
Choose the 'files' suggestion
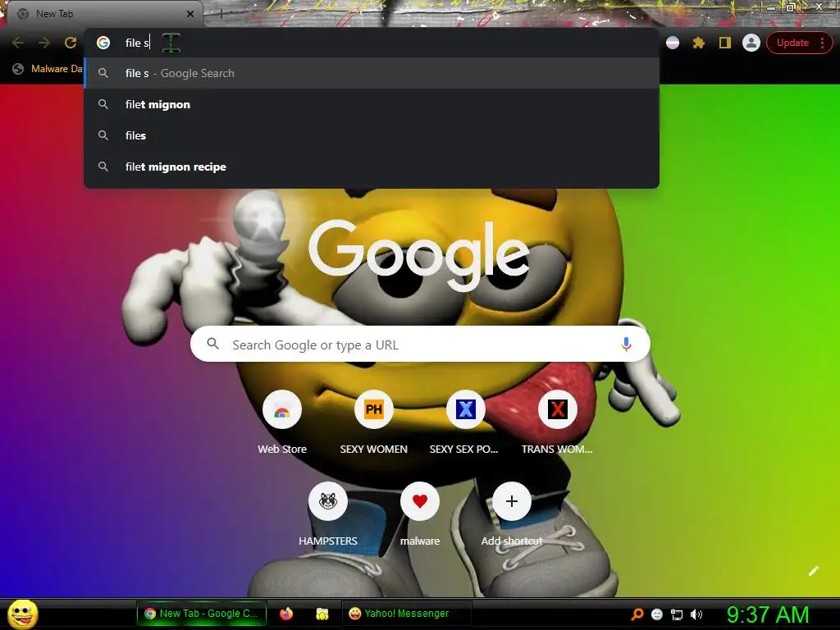372,135
